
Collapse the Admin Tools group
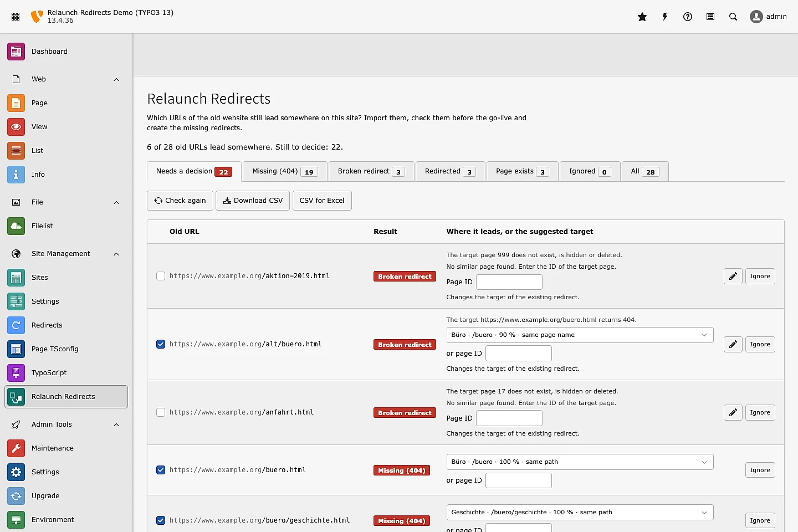pos(116,424)
